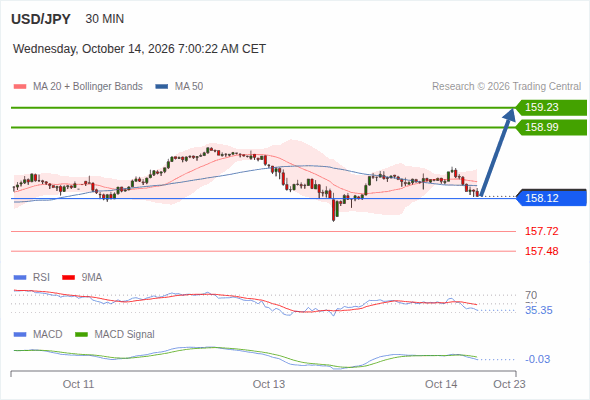Click the blue upward forecast arrow head
This screenshot has height=400, width=590.
tap(510, 114)
